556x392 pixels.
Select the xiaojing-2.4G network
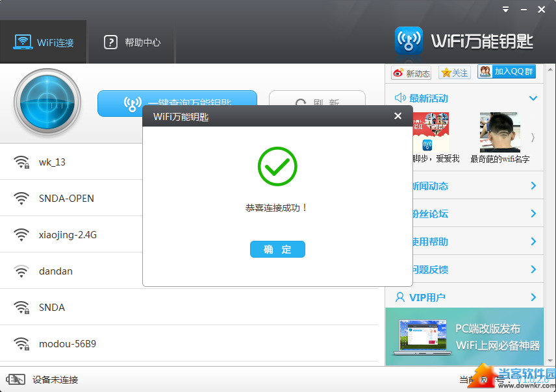pyautogui.click(x=71, y=235)
